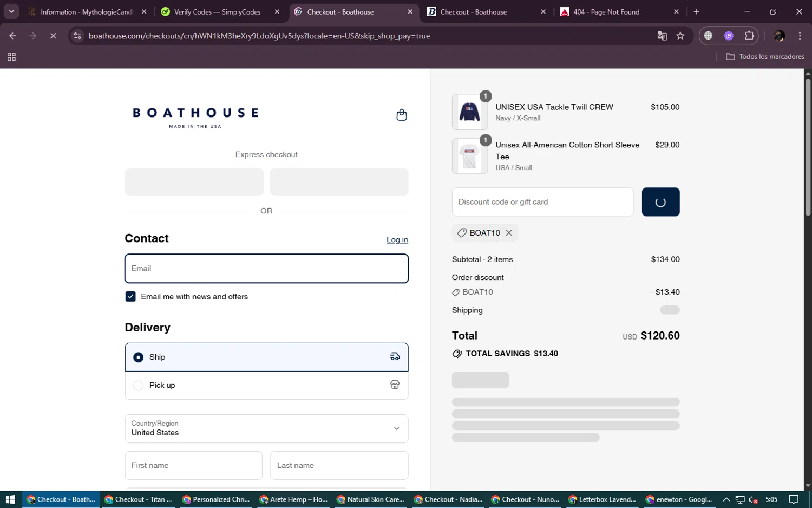This screenshot has width=812, height=508.
Task: Open Letterbox Lavend... taskbar window
Action: point(603,499)
